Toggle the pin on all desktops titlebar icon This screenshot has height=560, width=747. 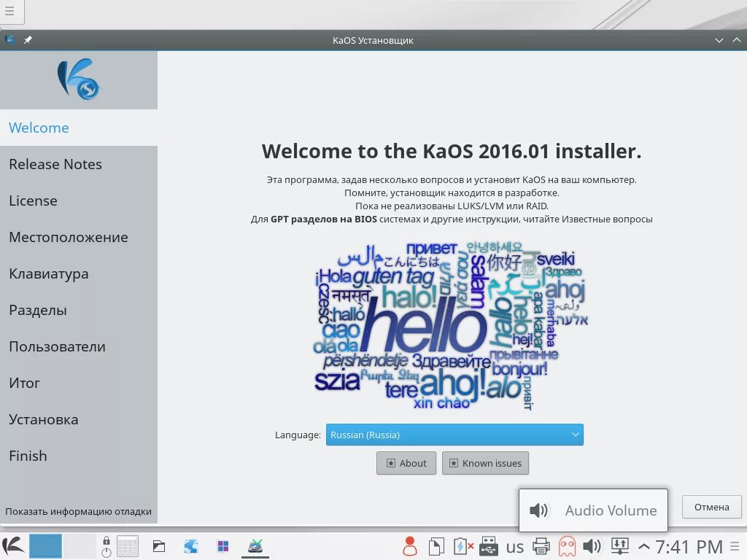(x=28, y=40)
